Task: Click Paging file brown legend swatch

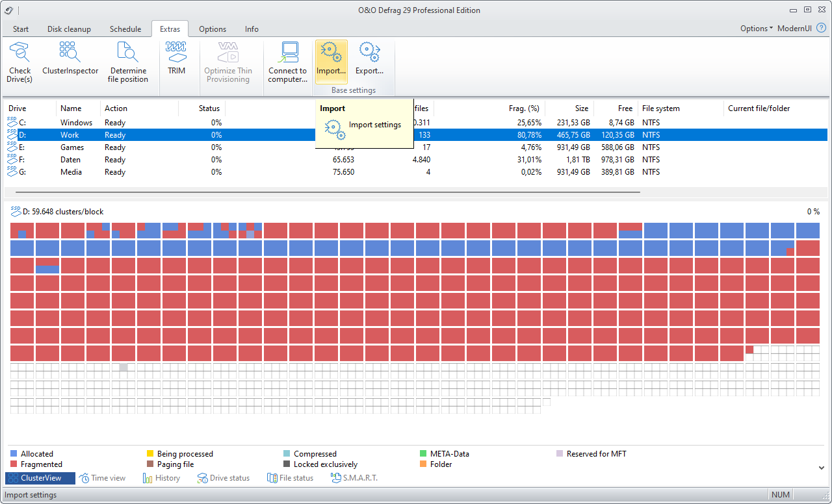Action: (x=150, y=464)
